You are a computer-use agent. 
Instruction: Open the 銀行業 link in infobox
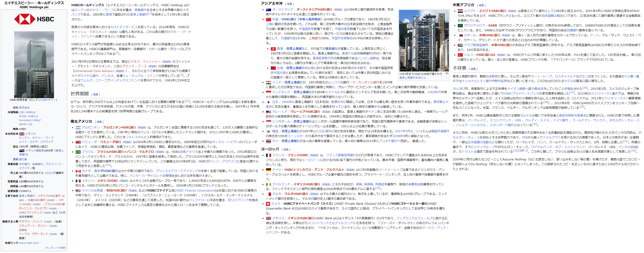tap(23, 160)
